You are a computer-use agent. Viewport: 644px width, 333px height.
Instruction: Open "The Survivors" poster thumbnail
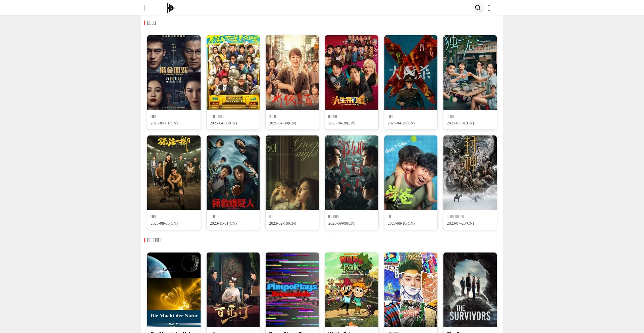(470, 289)
